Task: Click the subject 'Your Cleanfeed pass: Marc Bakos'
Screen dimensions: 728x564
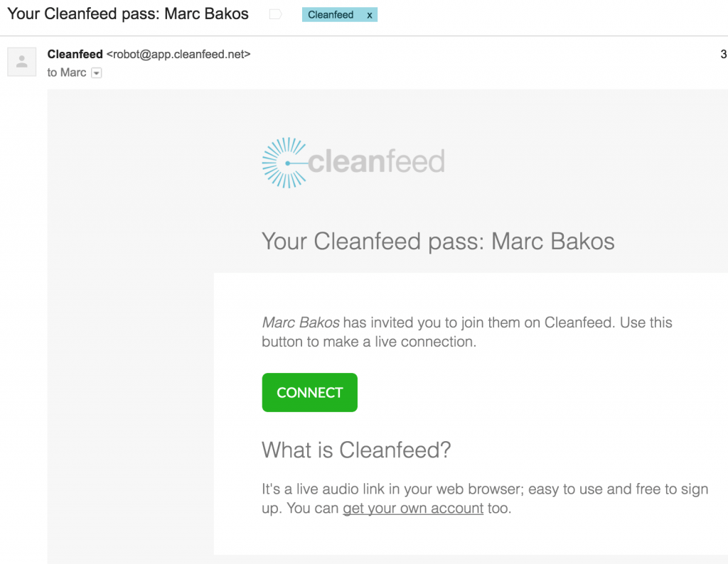Action: coord(127,13)
